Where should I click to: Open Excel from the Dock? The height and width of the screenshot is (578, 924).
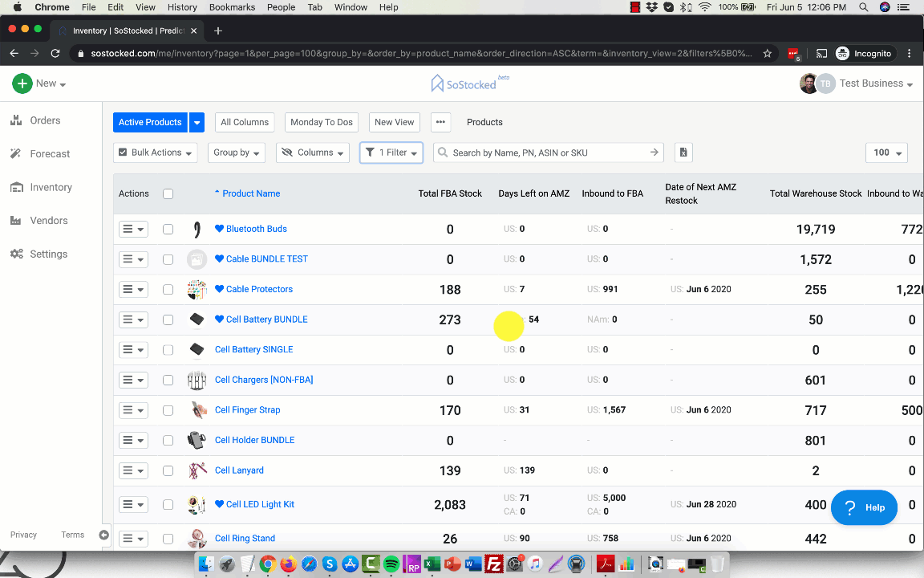point(432,564)
